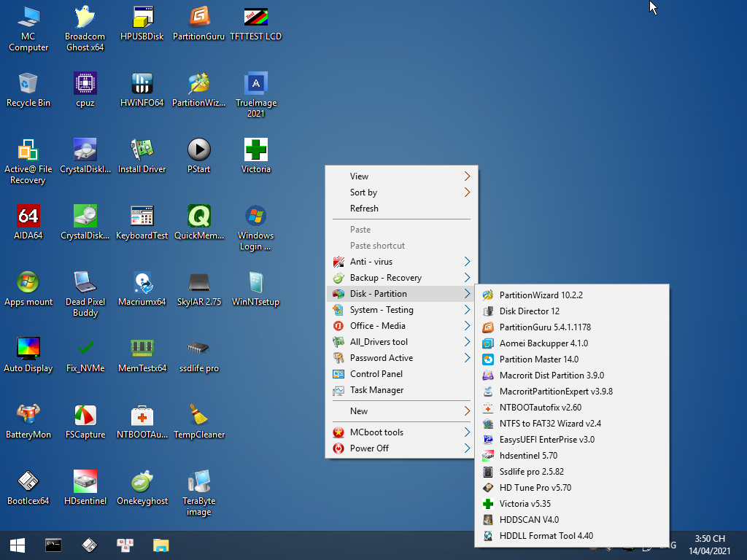Click the BatteryMon desktop icon
The image size is (747, 560).
click(28, 421)
